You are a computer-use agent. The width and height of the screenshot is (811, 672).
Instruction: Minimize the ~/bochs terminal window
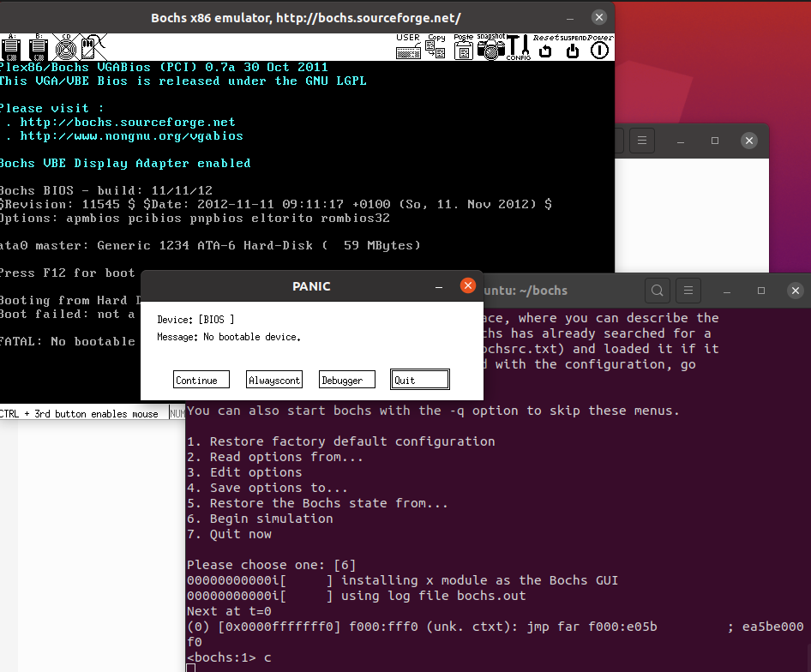click(x=727, y=291)
